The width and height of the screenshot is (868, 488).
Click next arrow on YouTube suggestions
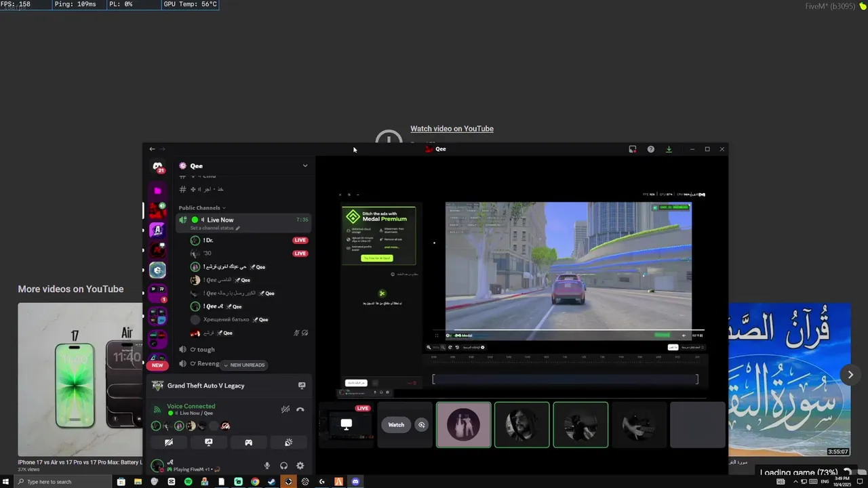click(850, 374)
